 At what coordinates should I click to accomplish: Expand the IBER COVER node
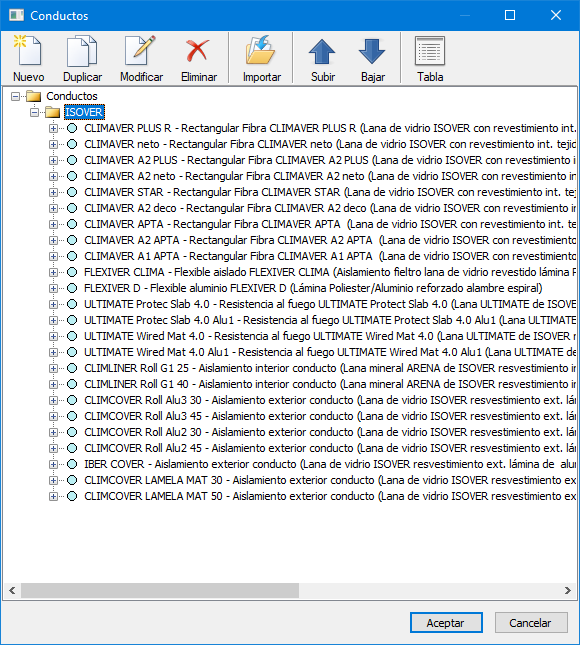point(53,465)
